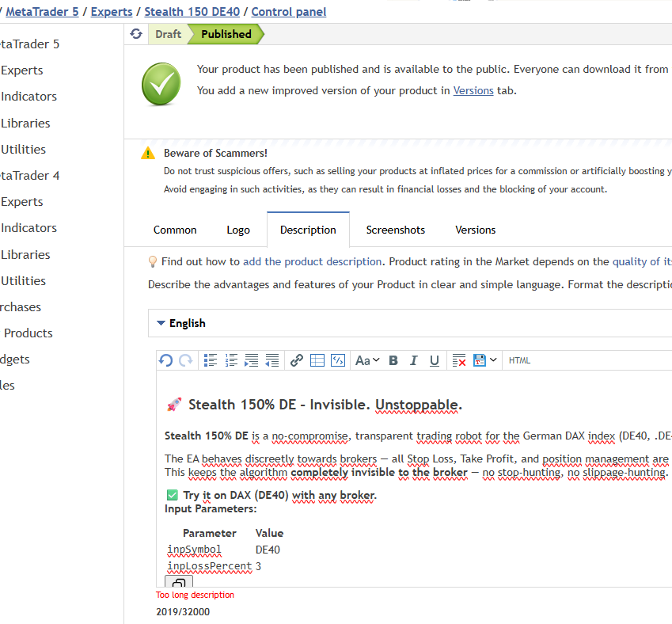Click the Input Parameters label
The image size is (672, 624).
211,508
